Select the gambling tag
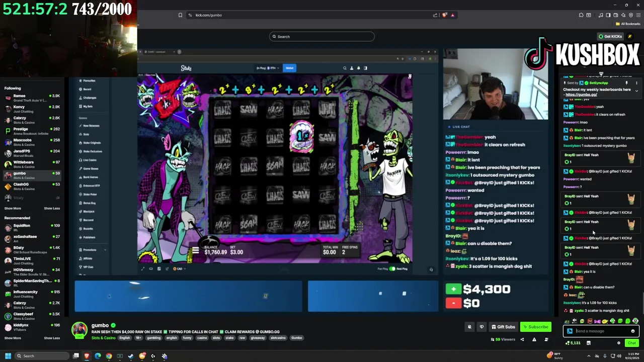The width and height of the screenshot is (644, 362). point(154,338)
